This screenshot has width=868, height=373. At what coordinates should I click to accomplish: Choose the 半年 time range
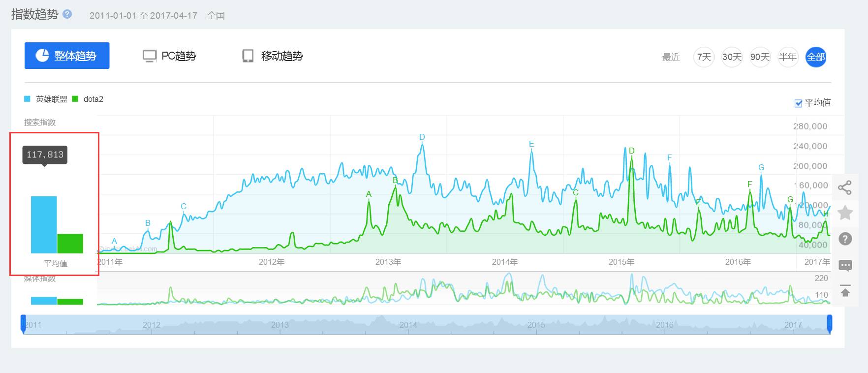(788, 57)
